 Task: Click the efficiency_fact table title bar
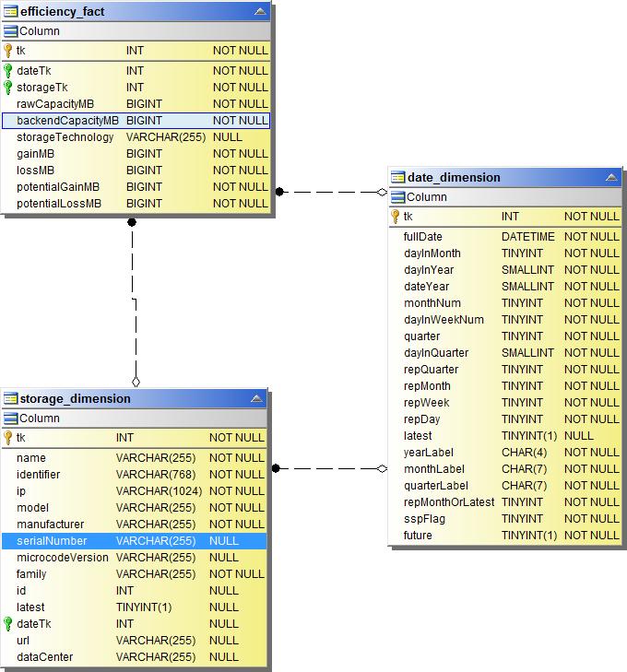point(136,12)
